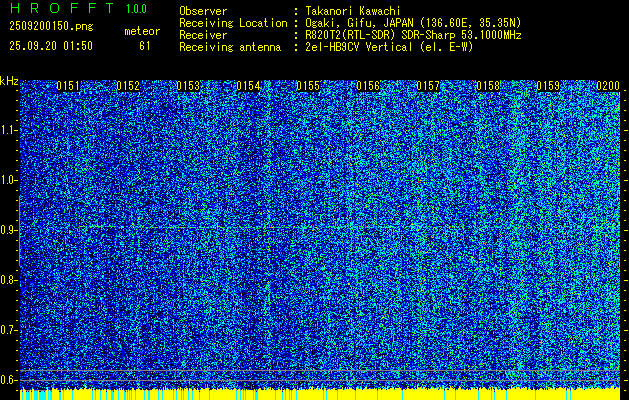Click the HROFFT 1.0.0 title text
This screenshot has height=400, width=629.
click(78, 8)
